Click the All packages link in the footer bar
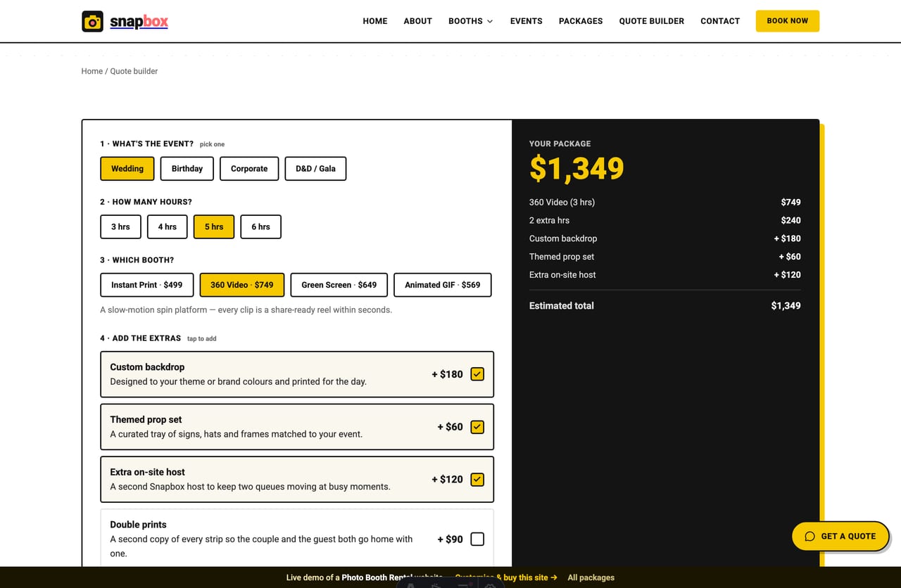 coord(591,577)
